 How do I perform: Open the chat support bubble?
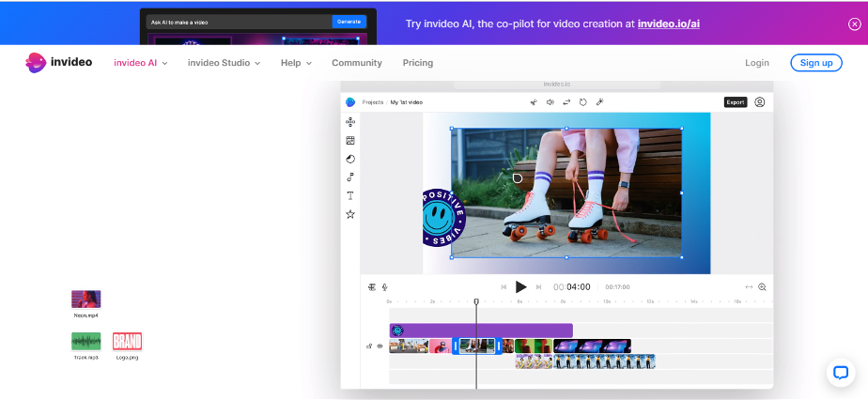tap(841, 373)
